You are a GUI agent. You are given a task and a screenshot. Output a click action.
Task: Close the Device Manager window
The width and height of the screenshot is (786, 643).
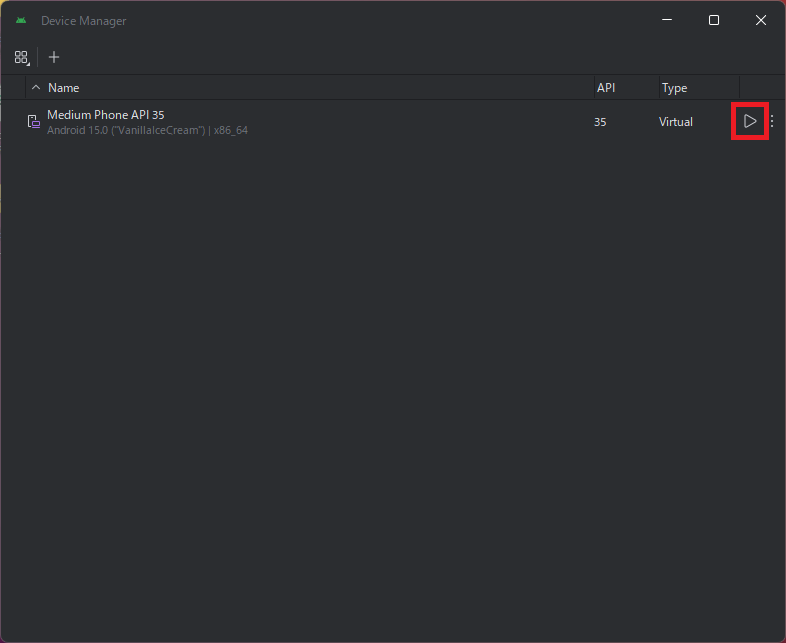click(x=761, y=20)
